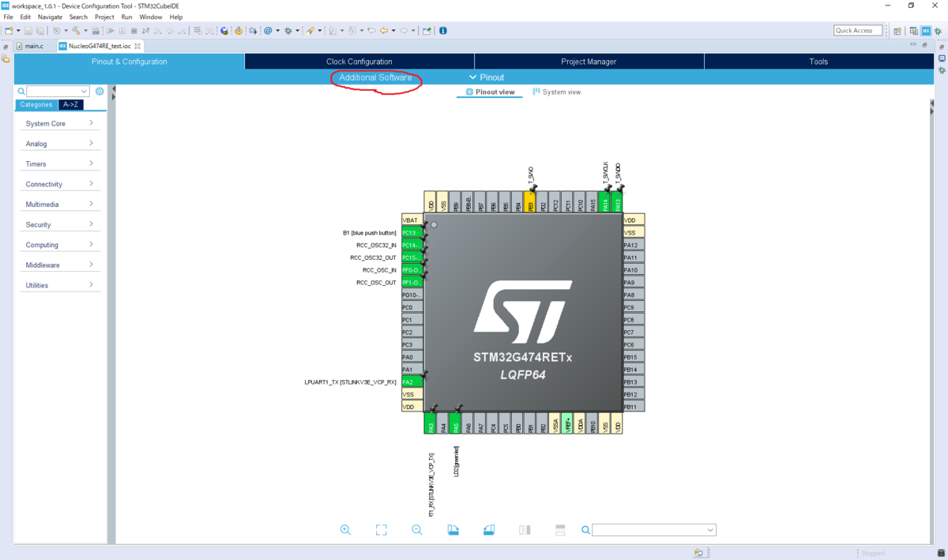Expand the Security category

[59, 224]
